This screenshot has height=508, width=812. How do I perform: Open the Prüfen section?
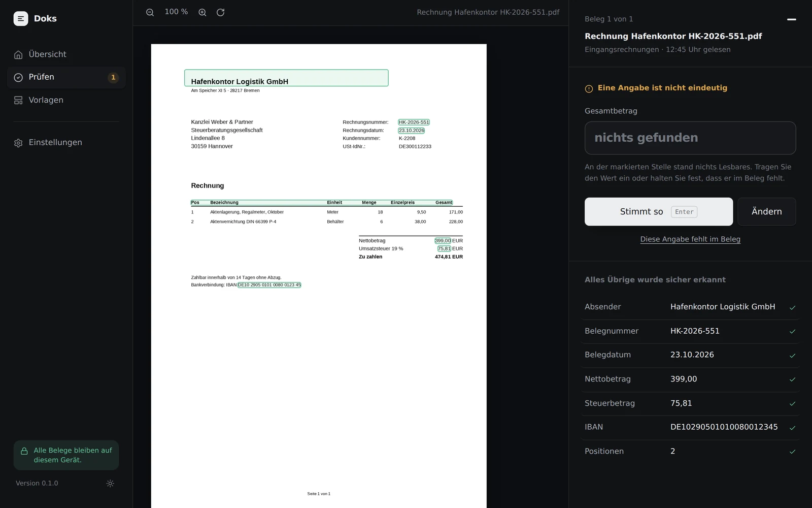coord(66,77)
